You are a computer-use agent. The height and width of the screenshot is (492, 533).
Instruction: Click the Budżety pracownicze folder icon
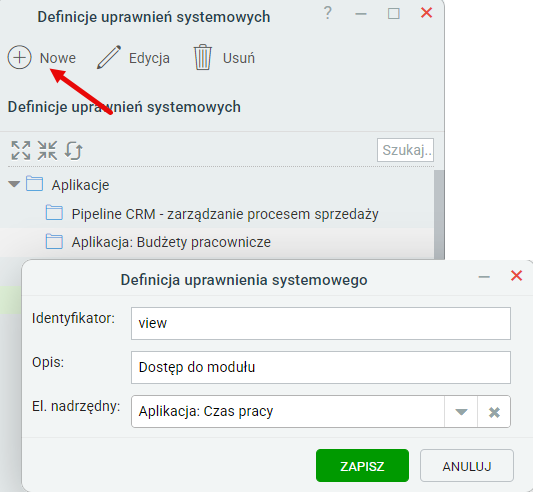click(x=54, y=241)
